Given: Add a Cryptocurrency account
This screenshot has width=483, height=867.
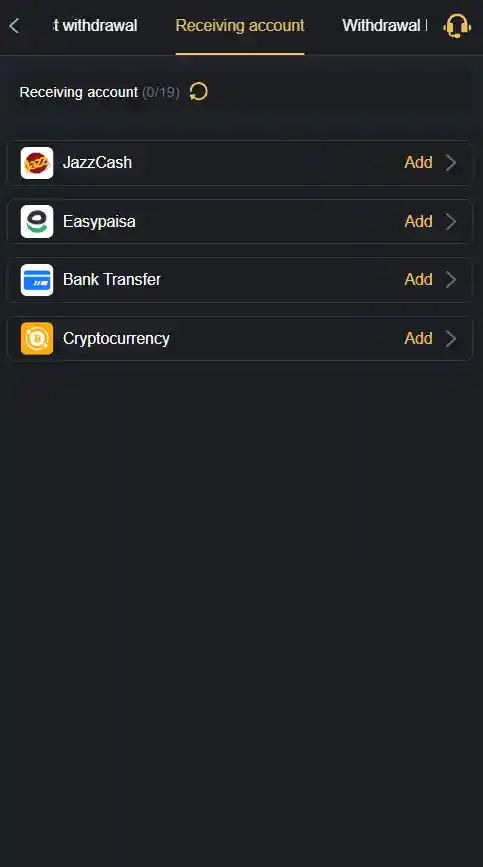Looking at the screenshot, I should (x=418, y=338).
